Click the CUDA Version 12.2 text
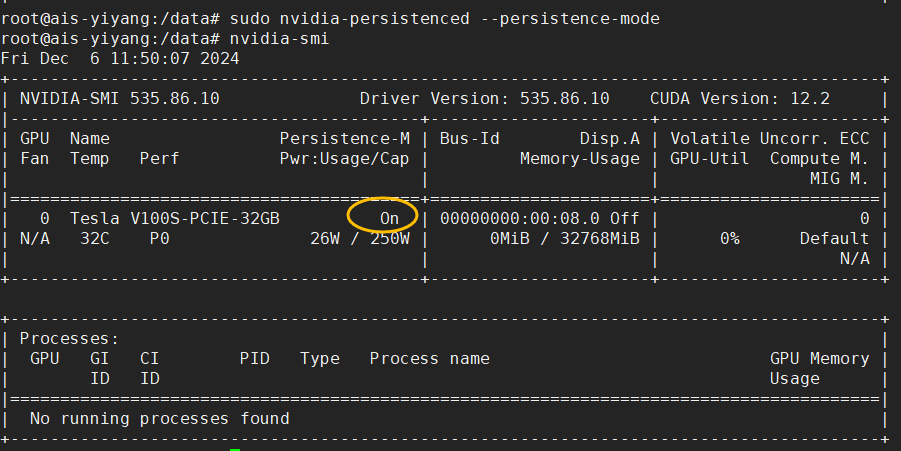This screenshot has height=451, width=901. coord(739,99)
